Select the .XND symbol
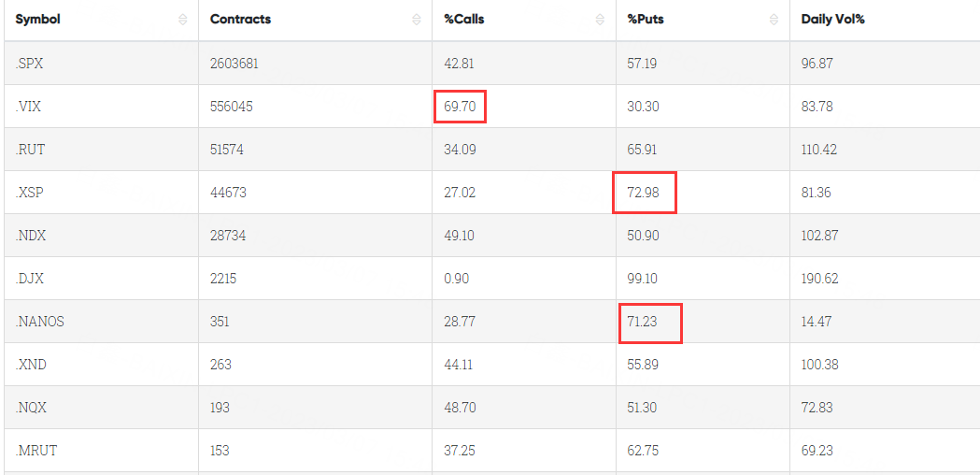 point(31,365)
